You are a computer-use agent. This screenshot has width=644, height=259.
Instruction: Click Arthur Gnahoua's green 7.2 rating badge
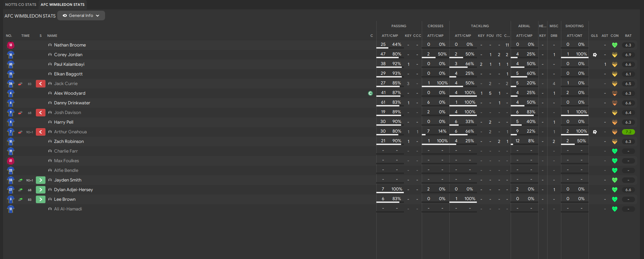coord(628,132)
